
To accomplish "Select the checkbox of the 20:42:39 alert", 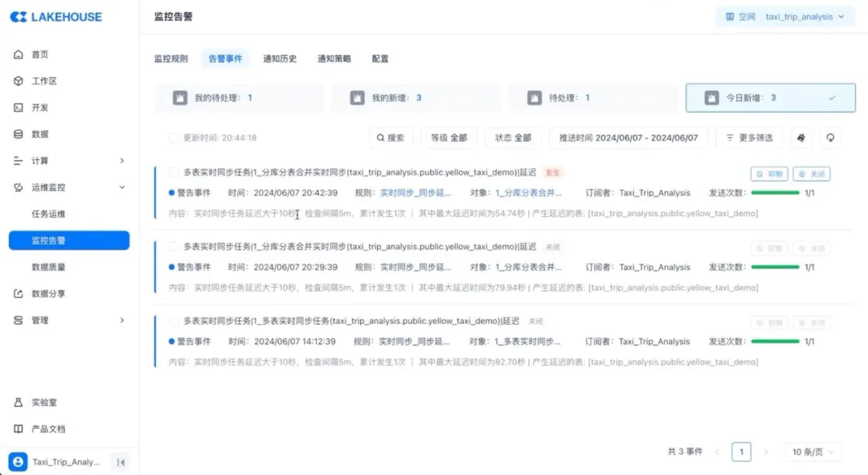I will tap(174, 172).
